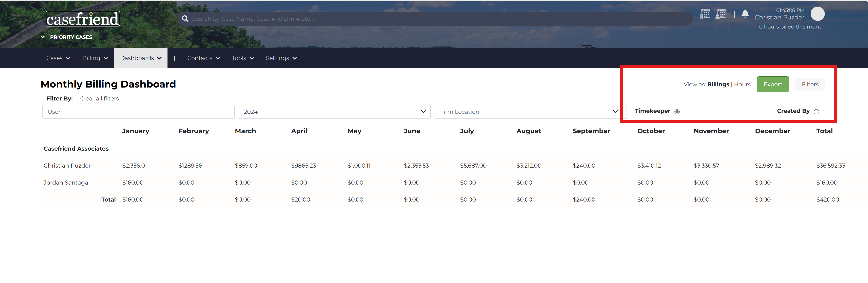Open the Settings menu
This screenshot has height=283, width=868.
pyautogui.click(x=281, y=58)
